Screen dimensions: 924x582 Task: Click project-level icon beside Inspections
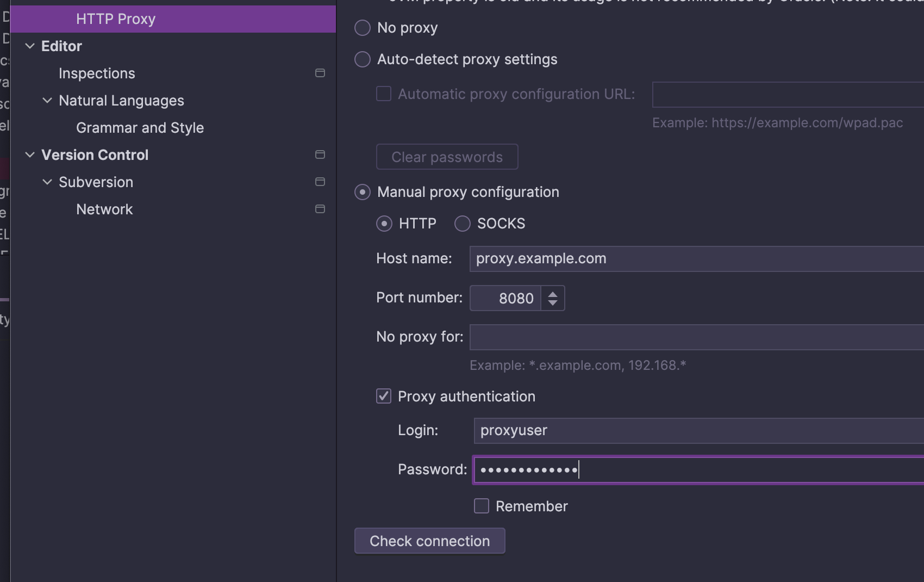(x=320, y=73)
